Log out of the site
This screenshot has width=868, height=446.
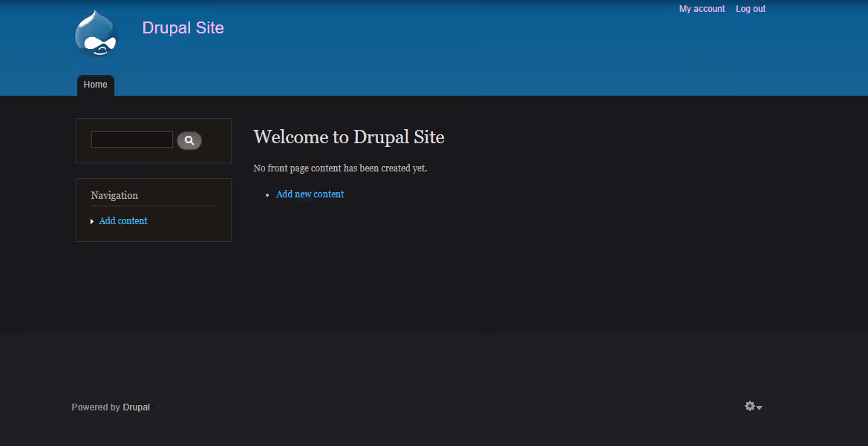click(x=750, y=9)
